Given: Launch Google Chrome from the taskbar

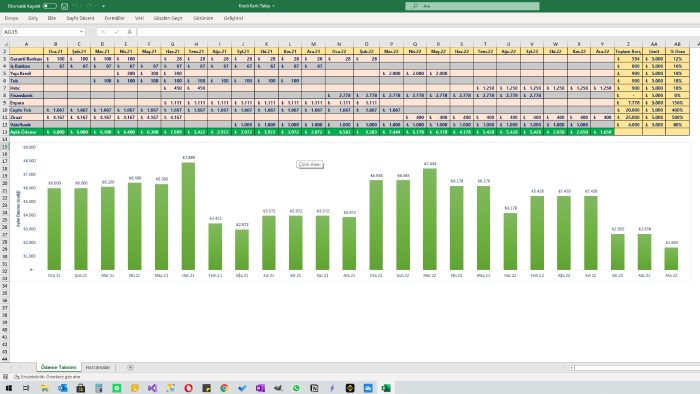Looking at the screenshot, I should coord(224,388).
